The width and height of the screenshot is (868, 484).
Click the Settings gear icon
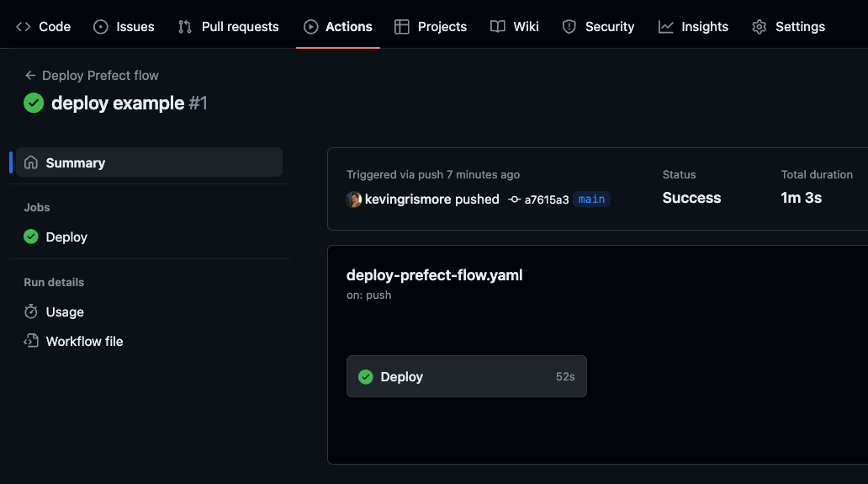pyautogui.click(x=759, y=27)
